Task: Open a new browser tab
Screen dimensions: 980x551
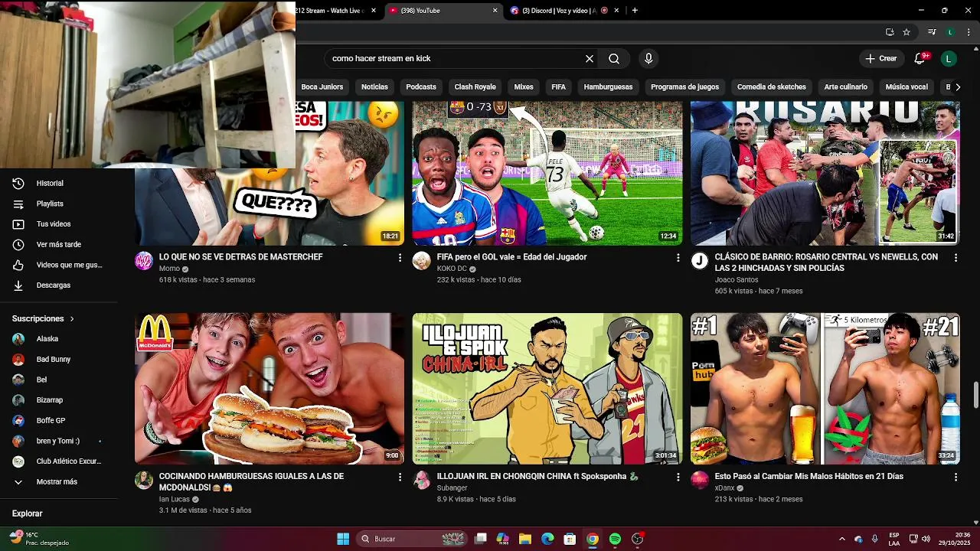Action: (x=635, y=11)
